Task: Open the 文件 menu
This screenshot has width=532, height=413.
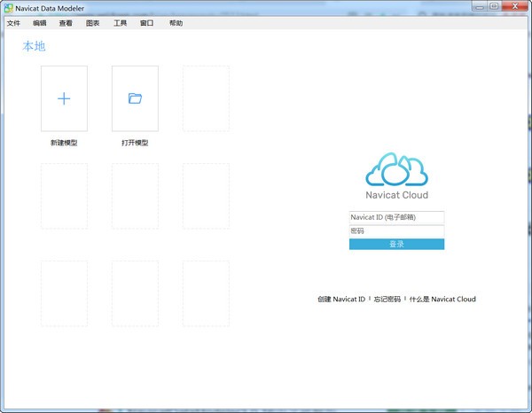Action: pos(13,23)
